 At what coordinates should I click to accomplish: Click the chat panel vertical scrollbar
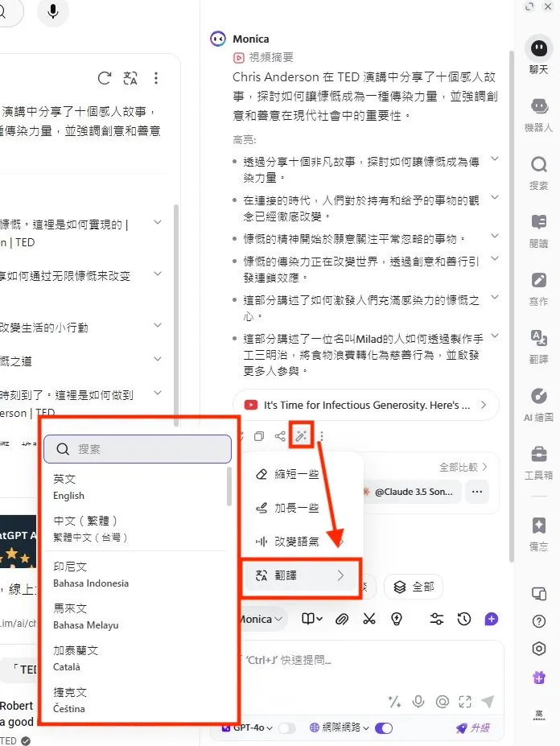(512, 307)
